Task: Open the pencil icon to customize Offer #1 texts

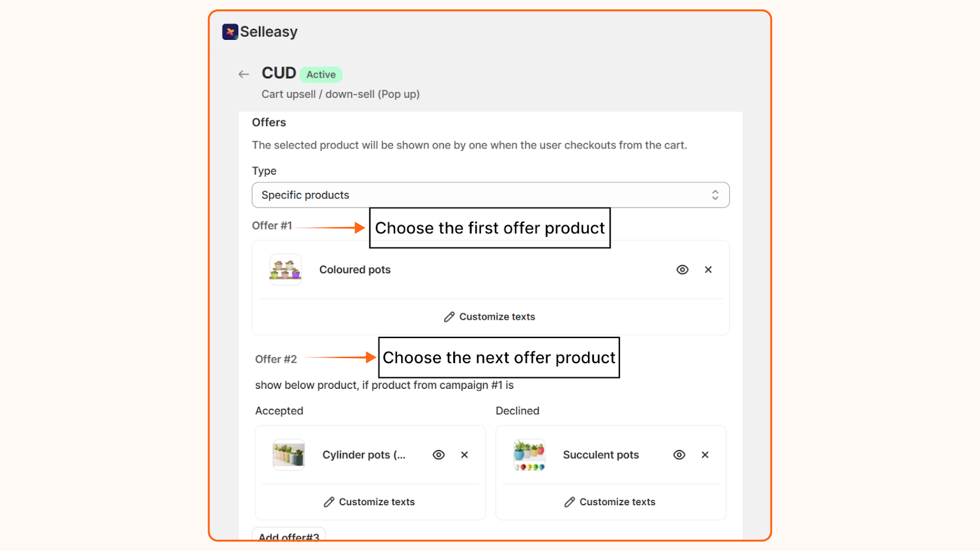Action: [x=448, y=317]
